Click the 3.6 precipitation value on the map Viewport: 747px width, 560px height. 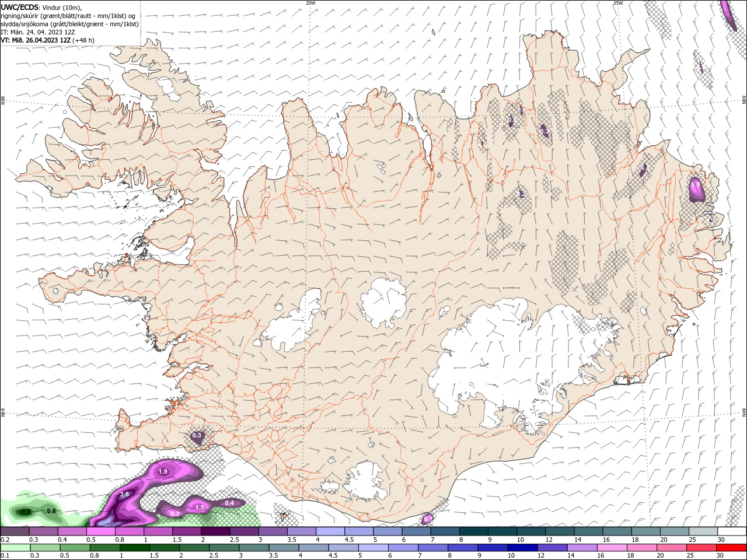(124, 494)
